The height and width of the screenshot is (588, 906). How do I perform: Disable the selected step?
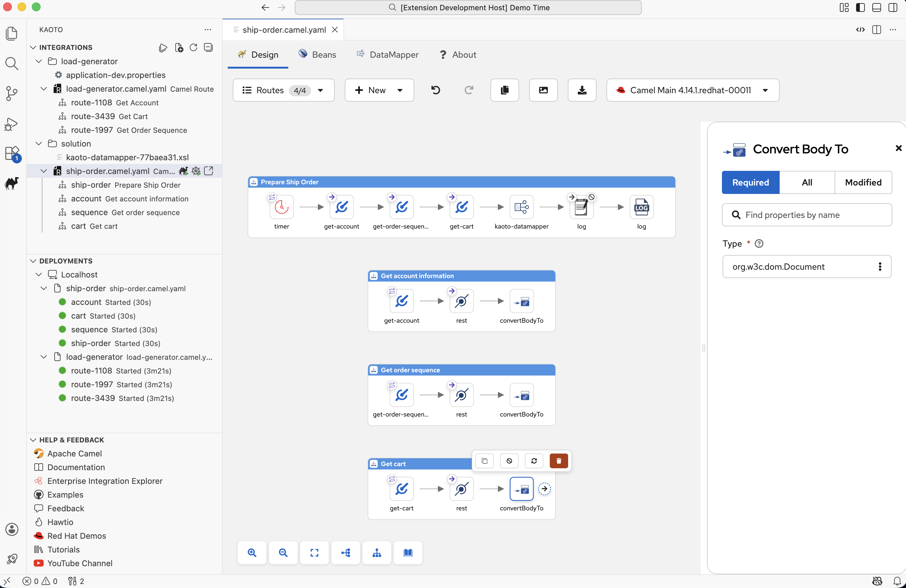click(509, 461)
